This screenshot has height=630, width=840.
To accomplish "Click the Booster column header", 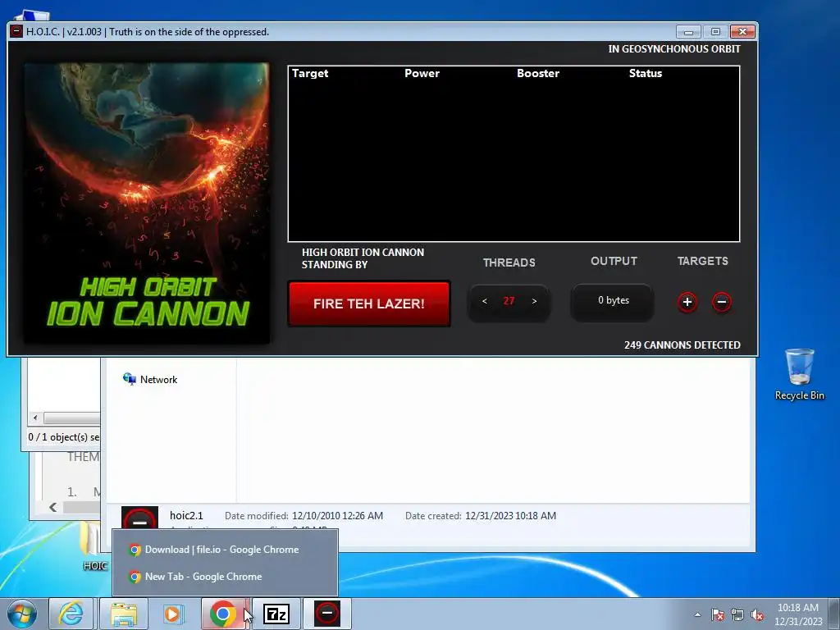I will (x=538, y=73).
